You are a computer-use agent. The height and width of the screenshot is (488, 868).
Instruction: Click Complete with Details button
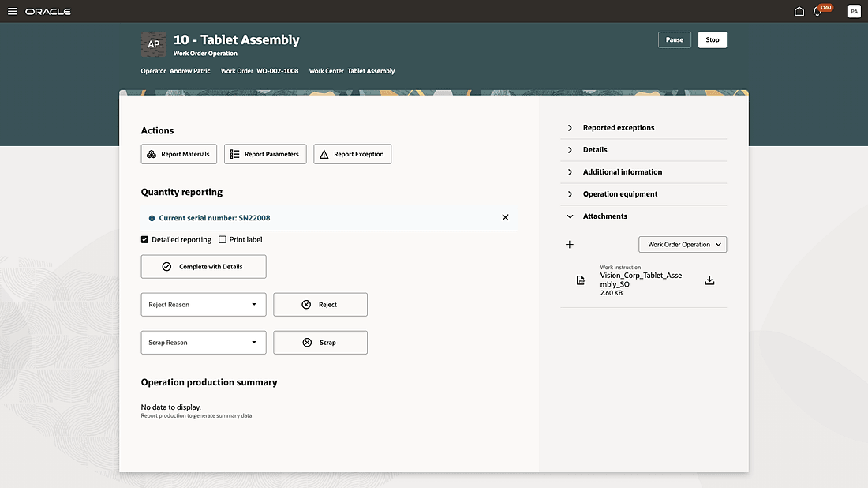coord(204,266)
